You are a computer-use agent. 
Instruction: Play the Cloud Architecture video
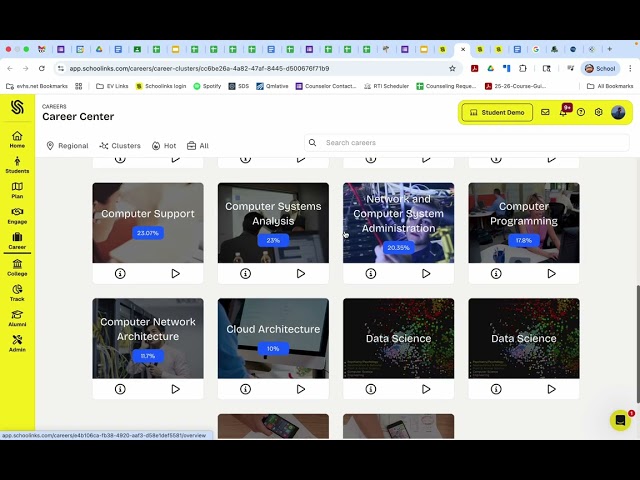pyautogui.click(x=301, y=389)
